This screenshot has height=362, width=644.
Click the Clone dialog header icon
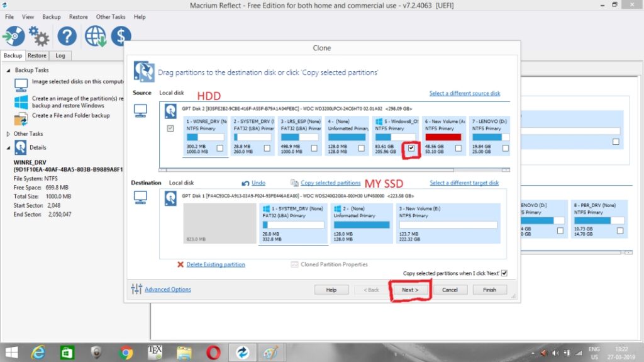point(144,72)
